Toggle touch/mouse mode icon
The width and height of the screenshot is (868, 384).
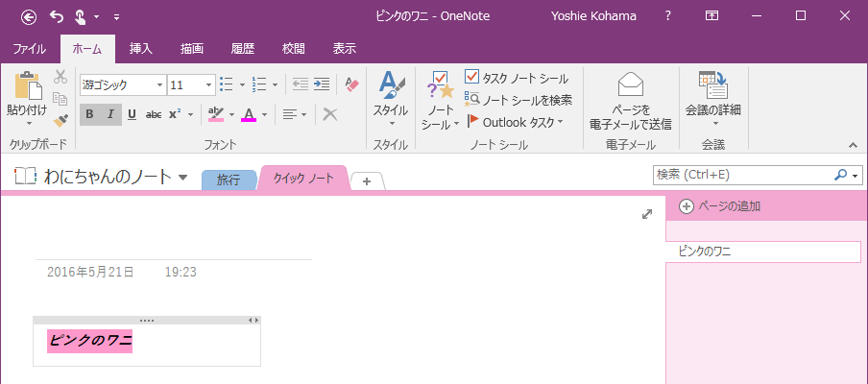pyautogui.click(x=80, y=16)
